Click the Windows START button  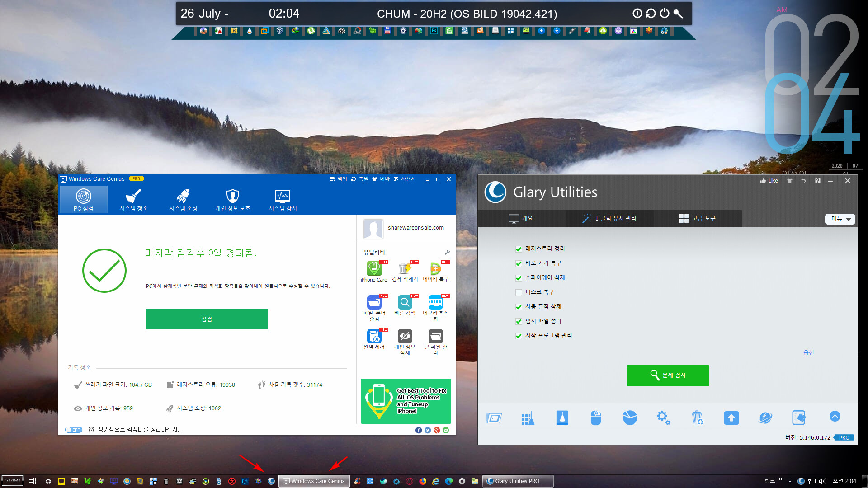[x=13, y=481]
